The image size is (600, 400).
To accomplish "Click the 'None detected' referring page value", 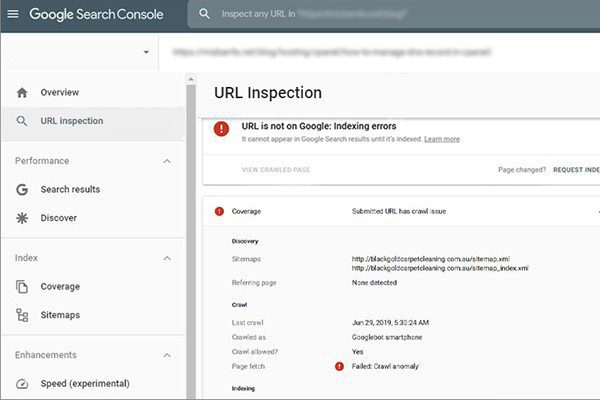I will 374,283.
